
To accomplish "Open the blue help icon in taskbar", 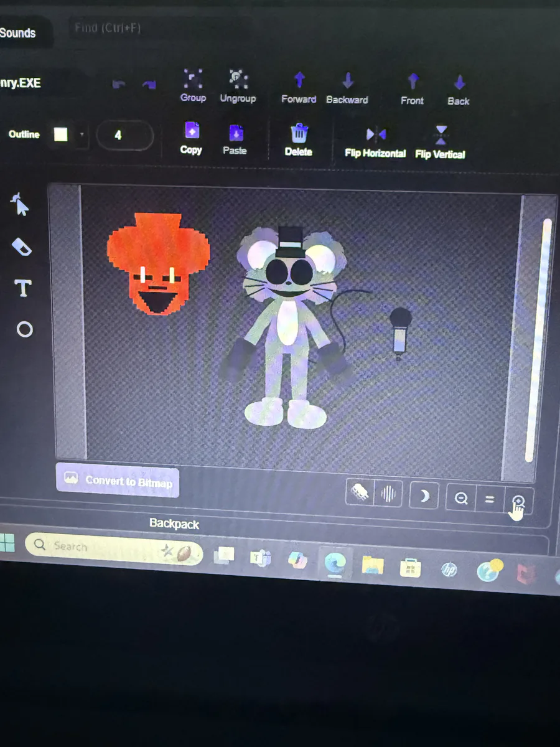I will click(x=489, y=571).
